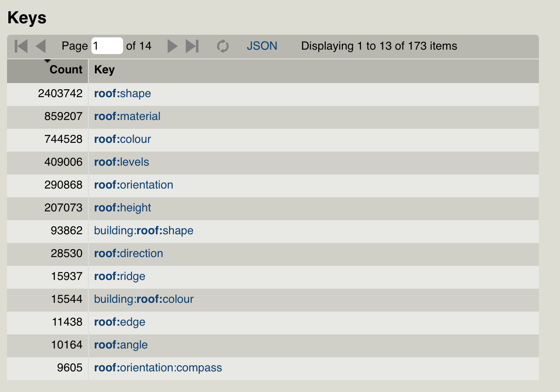Click the page number input field
This screenshot has height=392, width=560.
(107, 46)
